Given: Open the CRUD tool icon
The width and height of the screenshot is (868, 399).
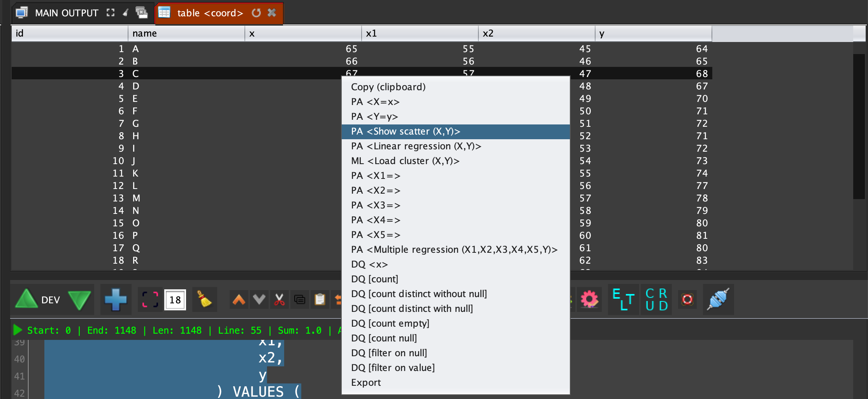Looking at the screenshot, I should coord(656,299).
